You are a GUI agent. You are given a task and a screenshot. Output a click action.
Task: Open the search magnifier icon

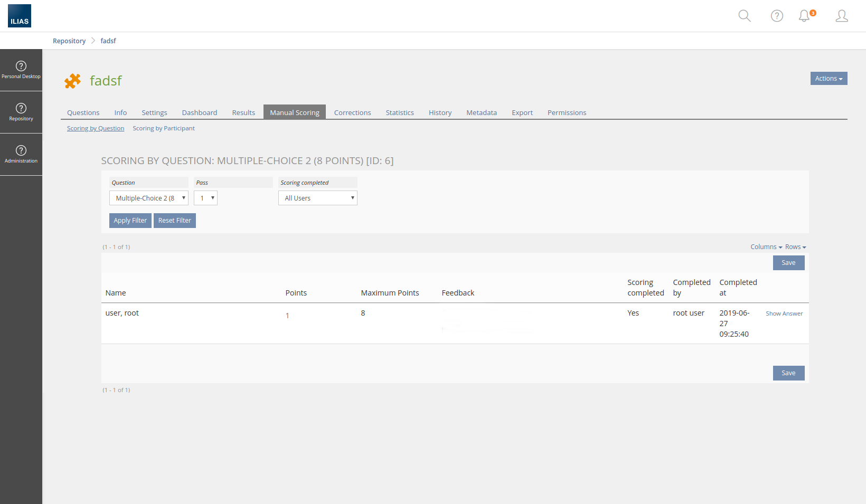[744, 16]
